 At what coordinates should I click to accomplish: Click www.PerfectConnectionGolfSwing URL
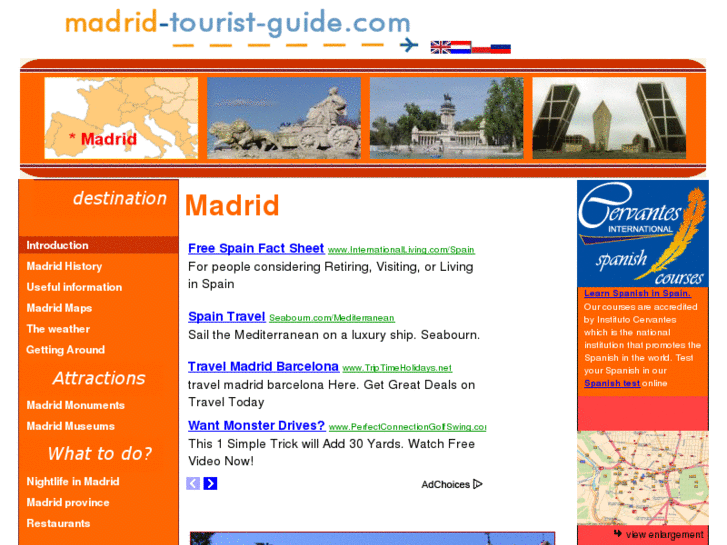pos(408,427)
